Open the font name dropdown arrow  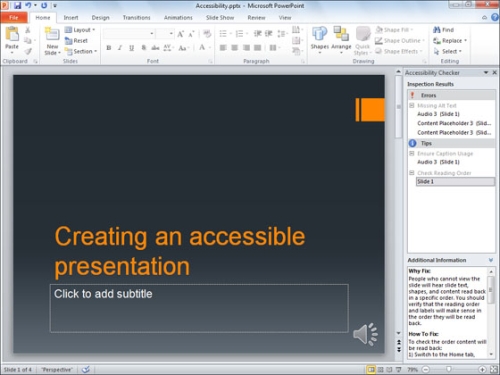pos(152,34)
